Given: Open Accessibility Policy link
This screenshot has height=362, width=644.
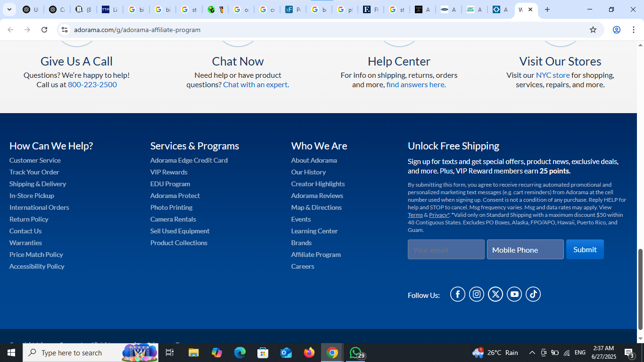Looking at the screenshot, I should coord(37,266).
